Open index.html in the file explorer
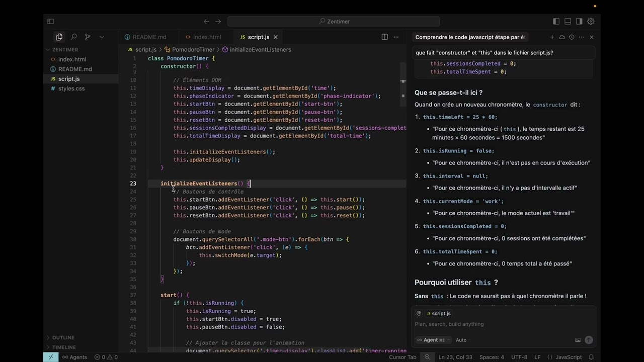This screenshot has width=644, height=362. 72,59
